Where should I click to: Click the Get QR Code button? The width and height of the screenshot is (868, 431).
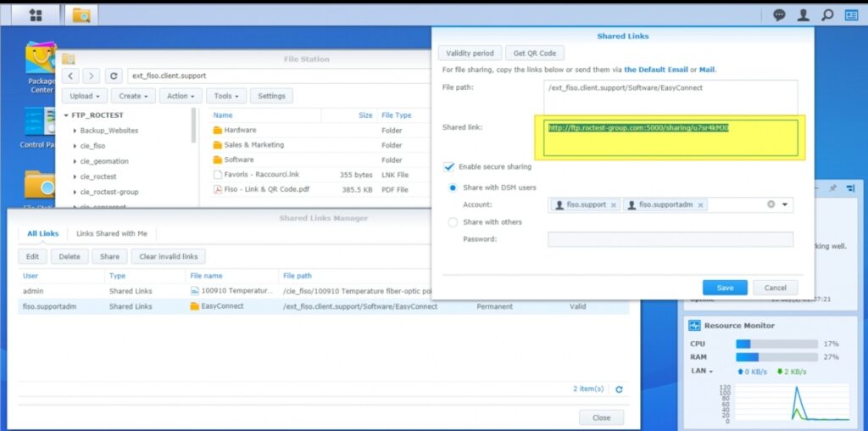[534, 53]
